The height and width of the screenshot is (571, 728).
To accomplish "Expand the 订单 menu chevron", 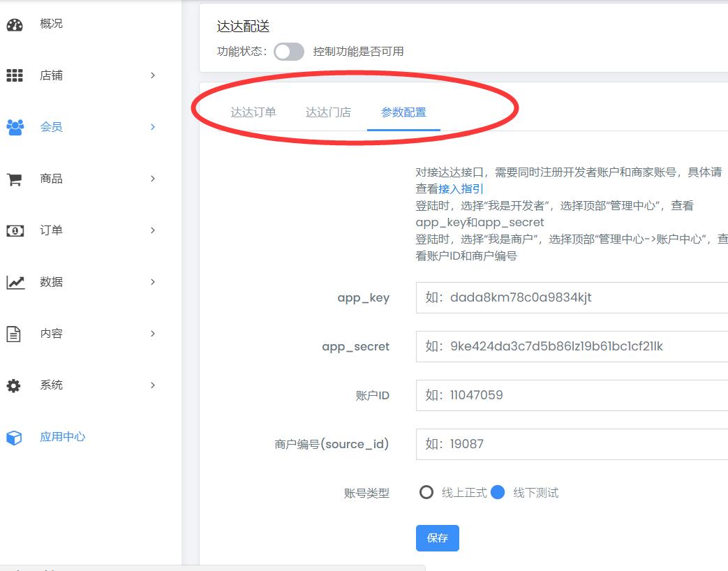I will click(x=153, y=230).
